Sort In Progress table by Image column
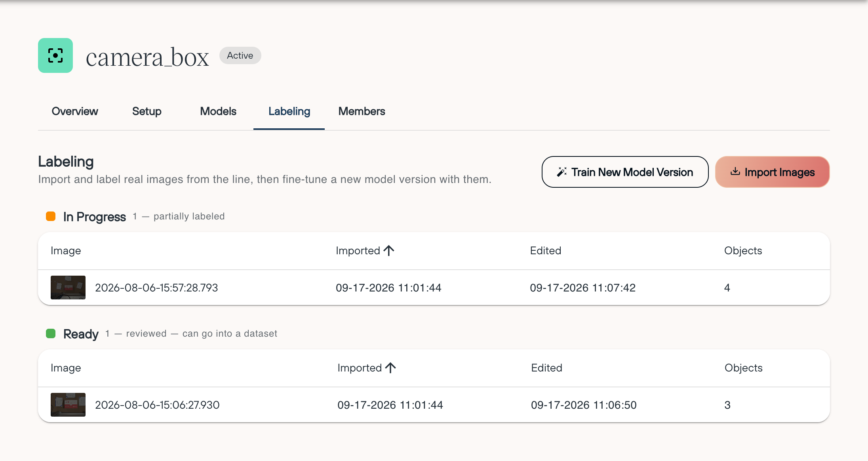The width and height of the screenshot is (868, 461). 66,250
